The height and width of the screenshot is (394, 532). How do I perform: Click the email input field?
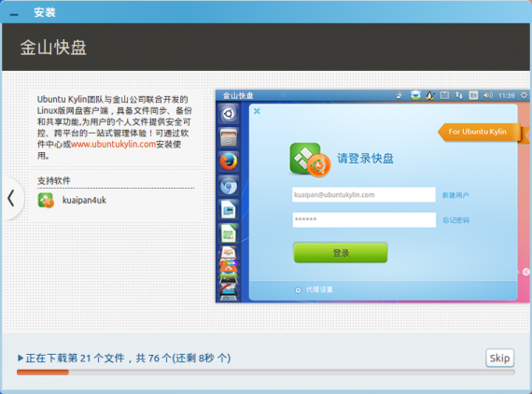(x=364, y=195)
